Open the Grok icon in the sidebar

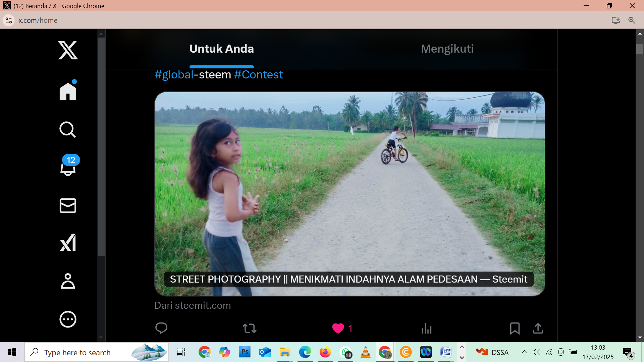coord(68,243)
